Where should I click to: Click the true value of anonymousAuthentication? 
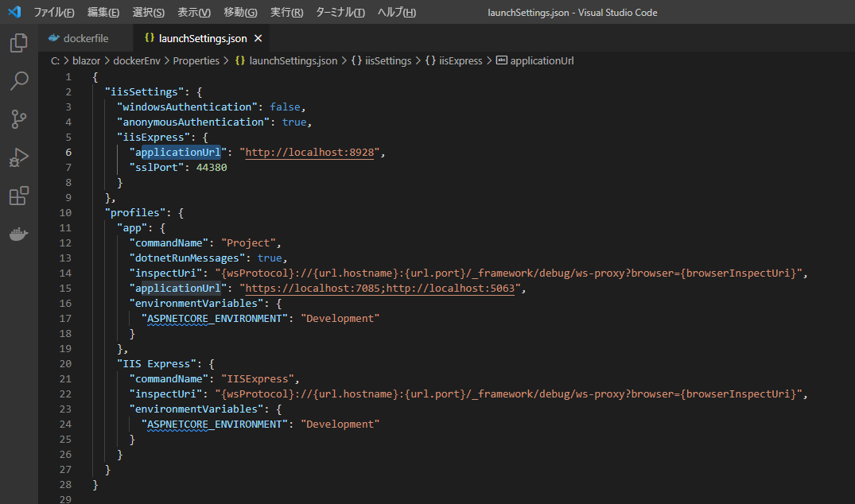click(294, 122)
